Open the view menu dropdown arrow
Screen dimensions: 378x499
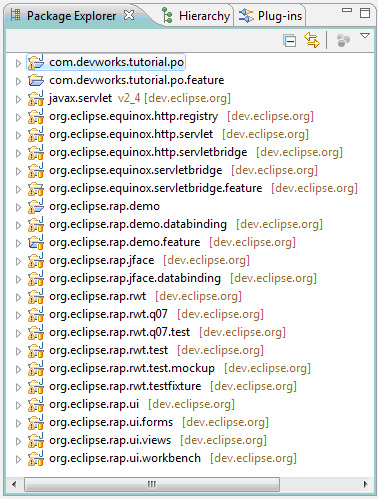[x=365, y=35]
